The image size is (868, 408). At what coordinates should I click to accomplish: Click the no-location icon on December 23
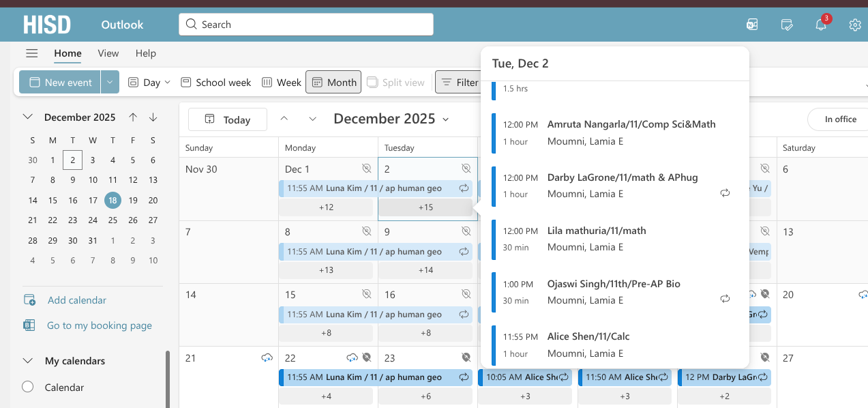coord(466,358)
